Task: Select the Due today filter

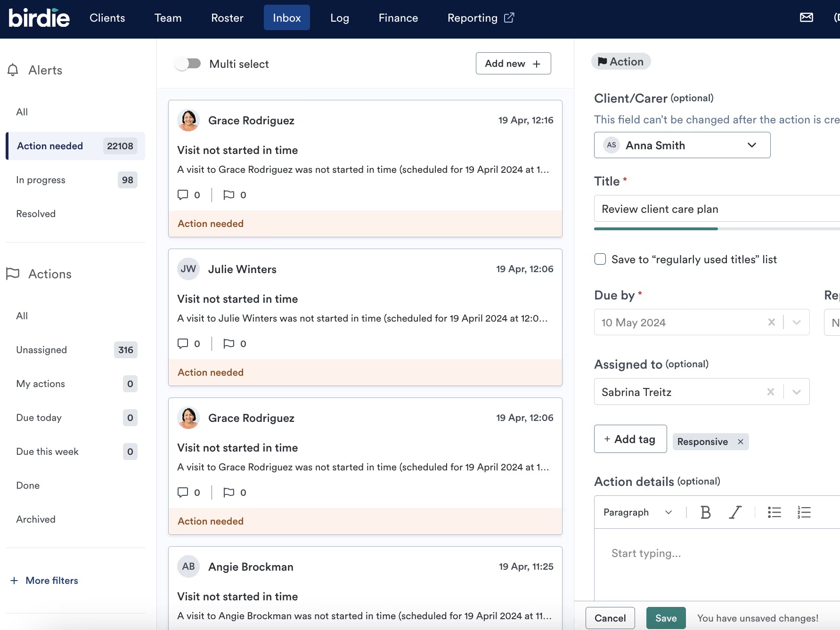Action: pos(75,418)
